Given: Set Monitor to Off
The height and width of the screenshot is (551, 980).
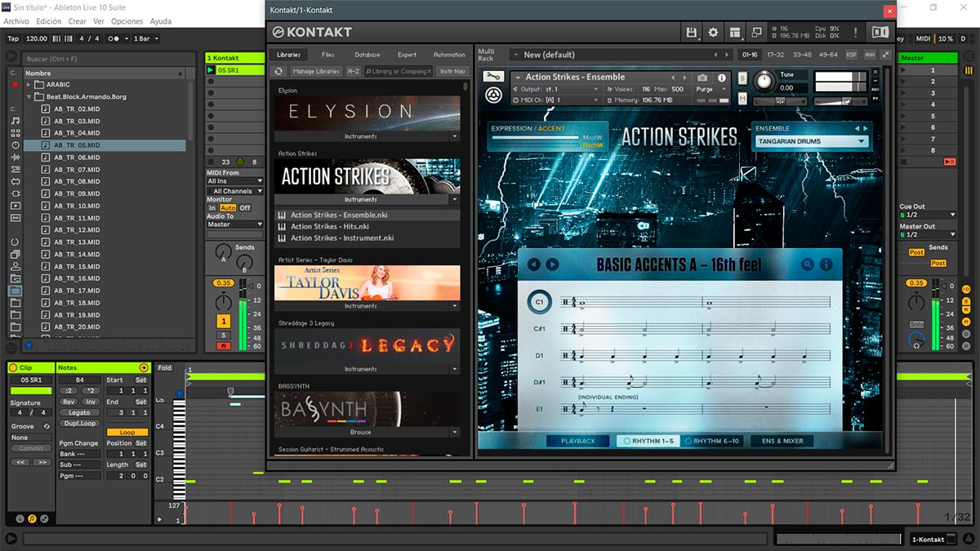Looking at the screenshot, I should [245, 208].
